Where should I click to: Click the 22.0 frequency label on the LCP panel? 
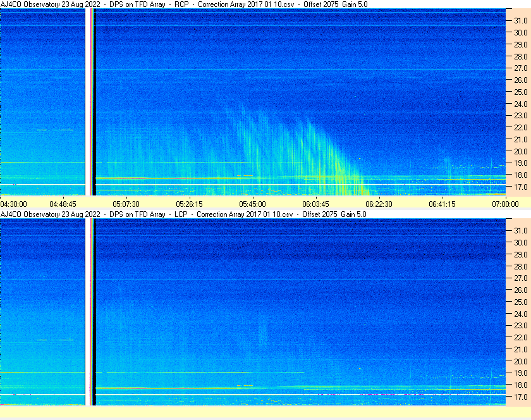(521, 337)
